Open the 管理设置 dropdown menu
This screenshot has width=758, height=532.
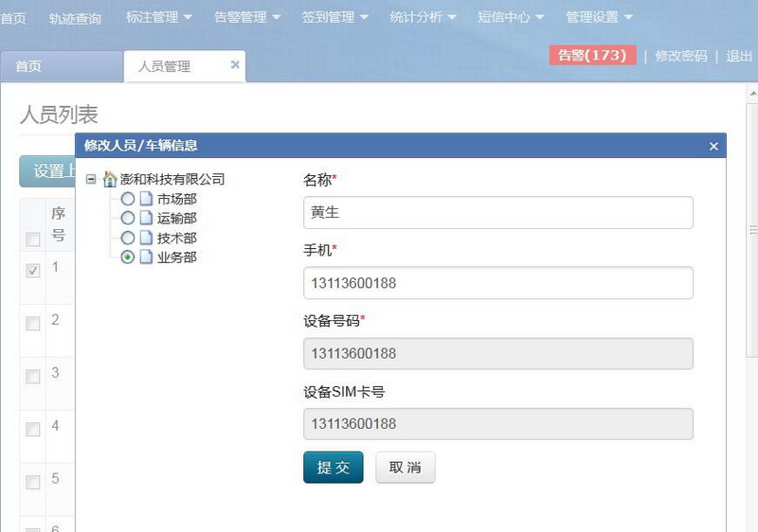tap(599, 17)
